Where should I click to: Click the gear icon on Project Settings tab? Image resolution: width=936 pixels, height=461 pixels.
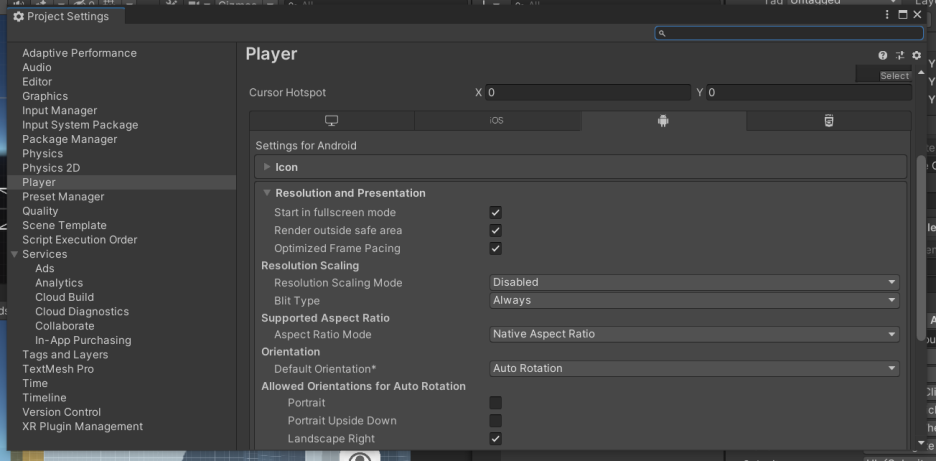(x=19, y=17)
